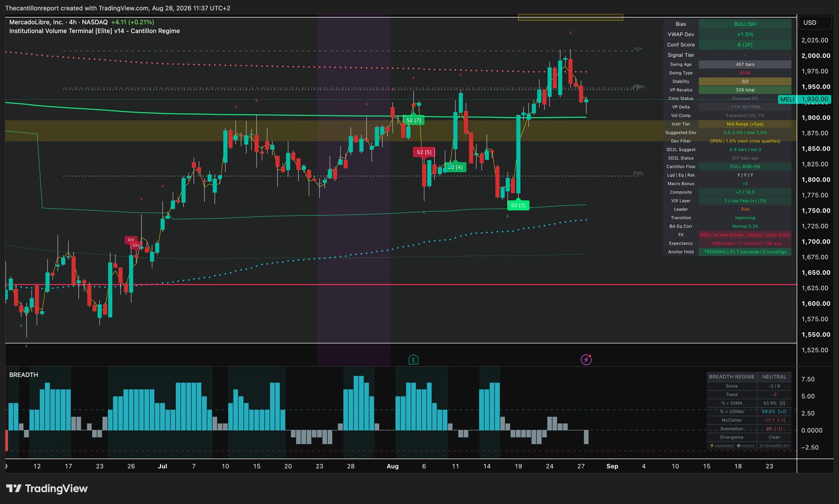This screenshot has width=839, height=504.
Task: Click the Instr Tier value Mid Range (+5pp)
Action: click(745, 124)
